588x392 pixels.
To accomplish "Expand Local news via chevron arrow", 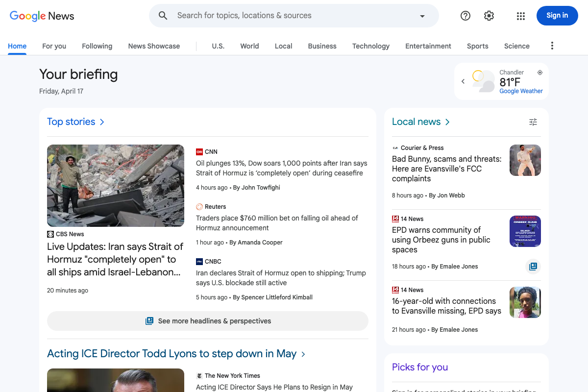I will pyautogui.click(x=447, y=122).
